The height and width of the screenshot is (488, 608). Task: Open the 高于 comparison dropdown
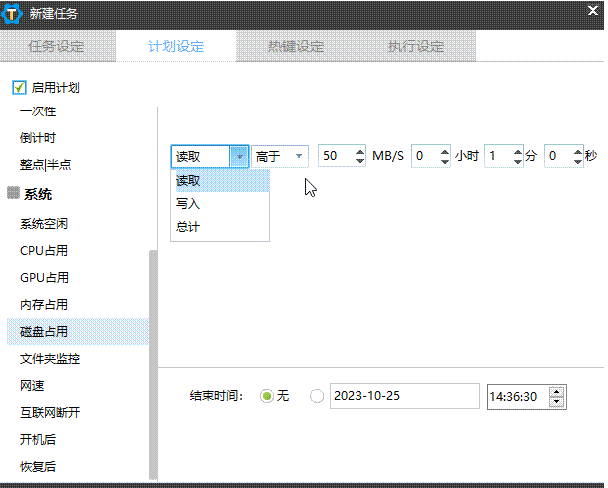coord(280,156)
